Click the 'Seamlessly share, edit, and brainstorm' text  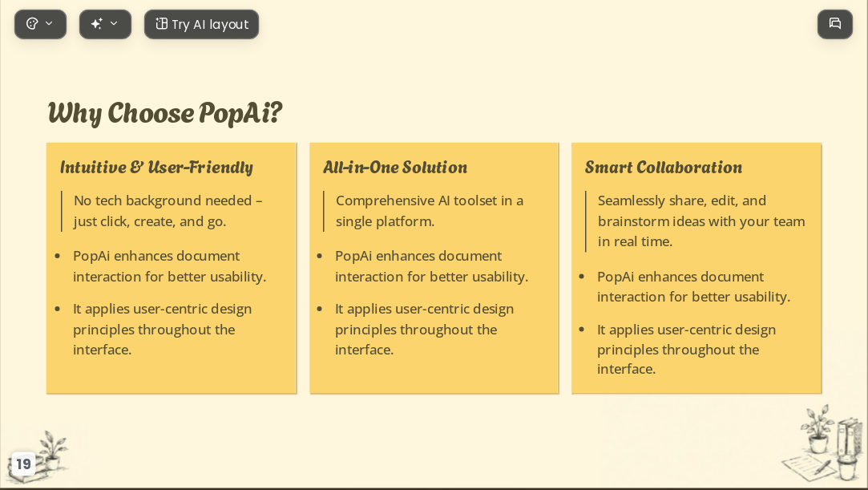click(701, 221)
